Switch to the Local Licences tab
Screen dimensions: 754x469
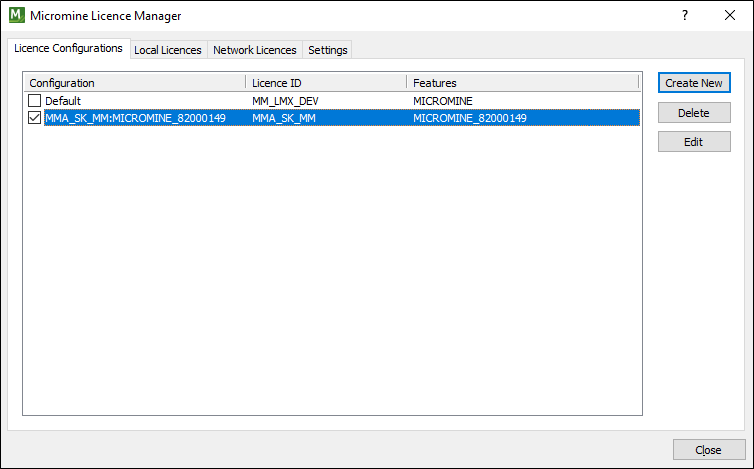click(x=168, y=50)
